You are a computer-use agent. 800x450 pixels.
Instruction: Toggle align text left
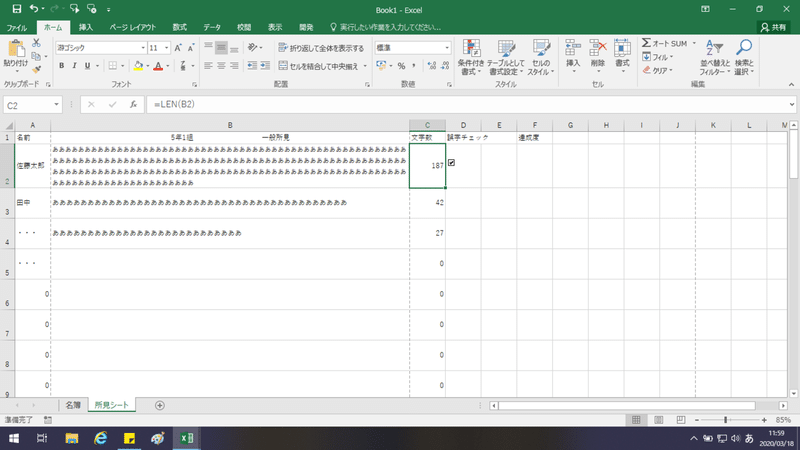pos(208,66)
